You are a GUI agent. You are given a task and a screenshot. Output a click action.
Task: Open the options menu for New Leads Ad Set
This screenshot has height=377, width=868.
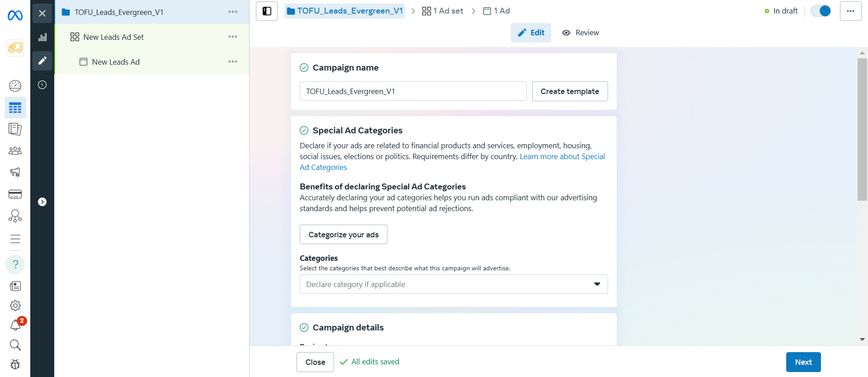point(233,37)
